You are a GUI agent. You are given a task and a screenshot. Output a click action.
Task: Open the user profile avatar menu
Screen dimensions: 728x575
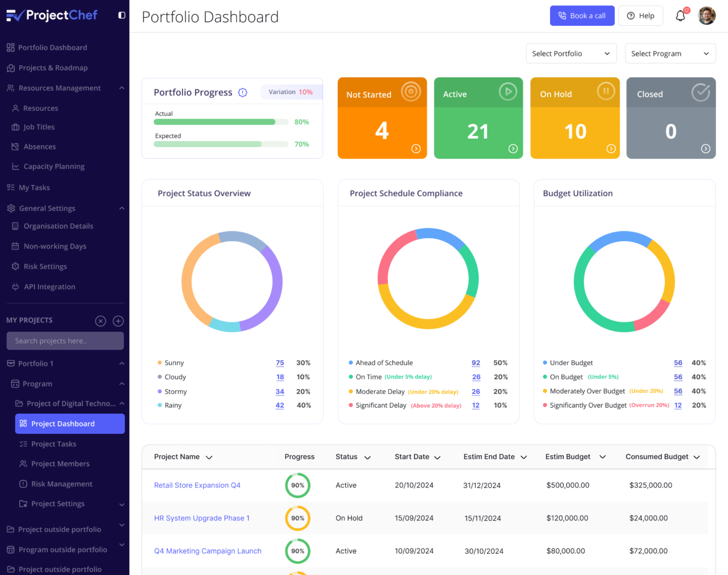click(707, 16)
